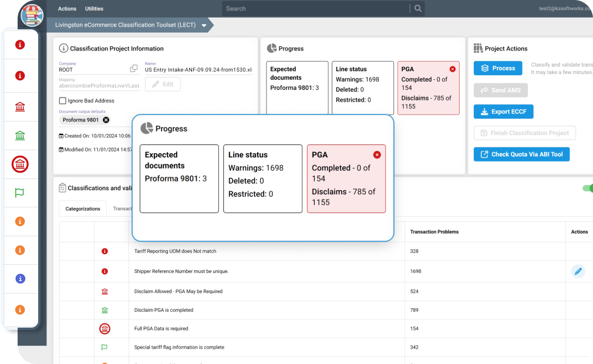Click "Disclaim PGA is completed" text

coord(163,310)
